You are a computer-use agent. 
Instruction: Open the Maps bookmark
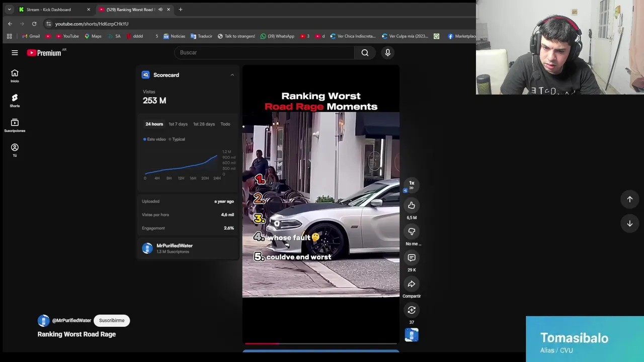(x=93, y=36)
